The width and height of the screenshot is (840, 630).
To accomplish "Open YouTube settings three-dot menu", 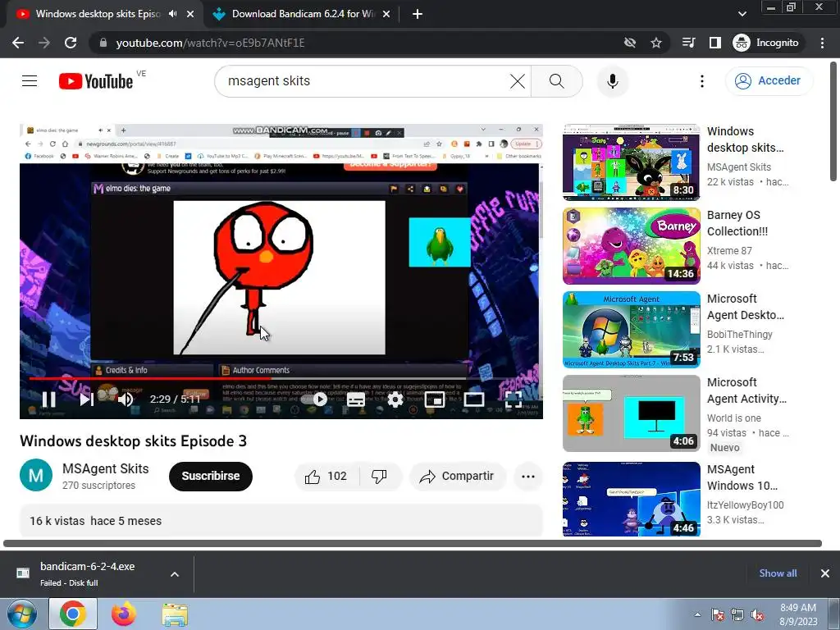I will 702,81.
